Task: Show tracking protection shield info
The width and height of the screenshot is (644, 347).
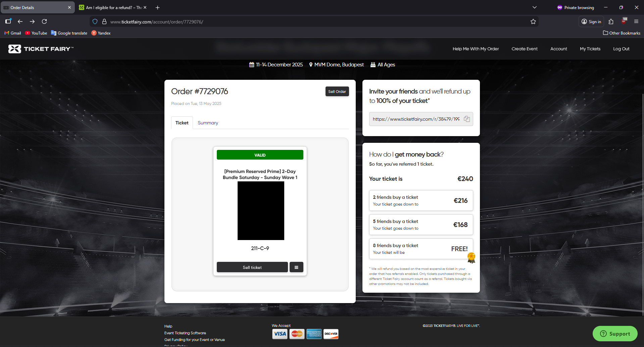Action: 95,21
